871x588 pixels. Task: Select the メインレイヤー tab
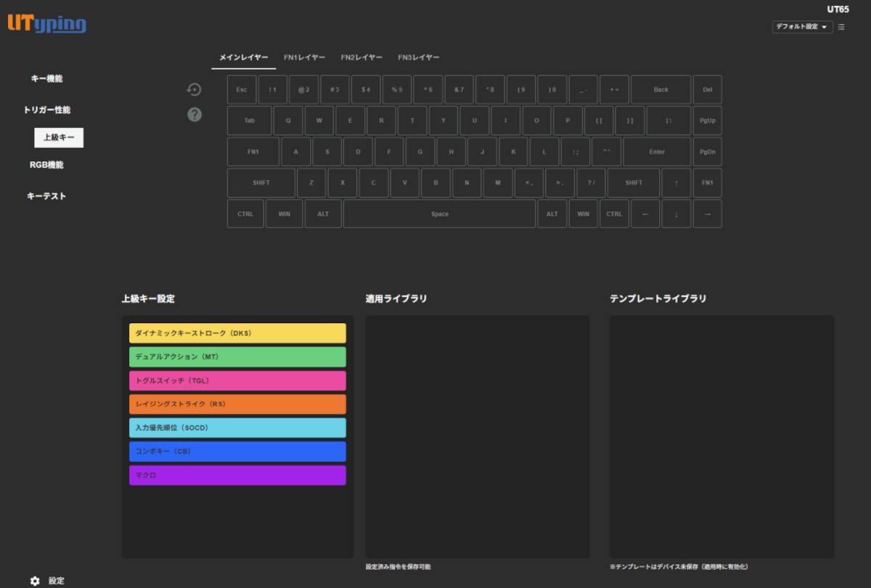click(x=243, y=57)
